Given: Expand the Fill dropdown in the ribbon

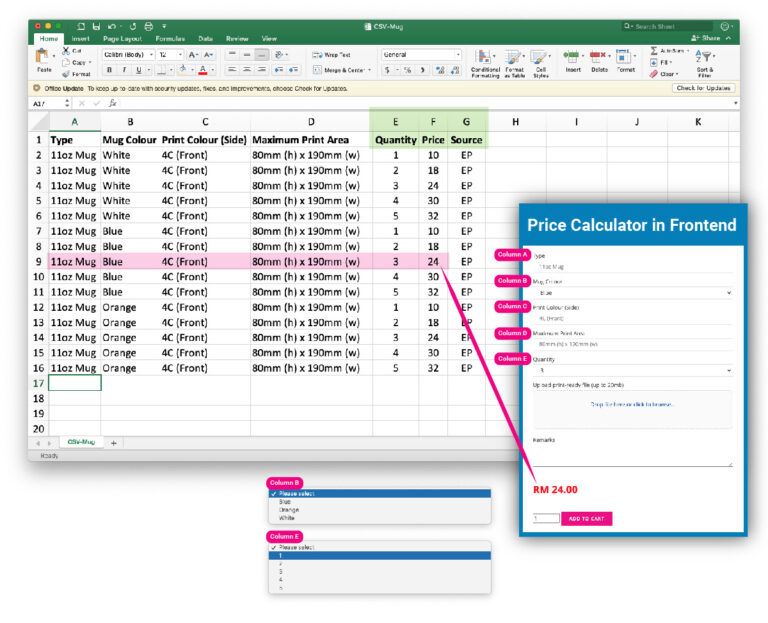Looking at the screenshot, I should click(x=671, y=62).
